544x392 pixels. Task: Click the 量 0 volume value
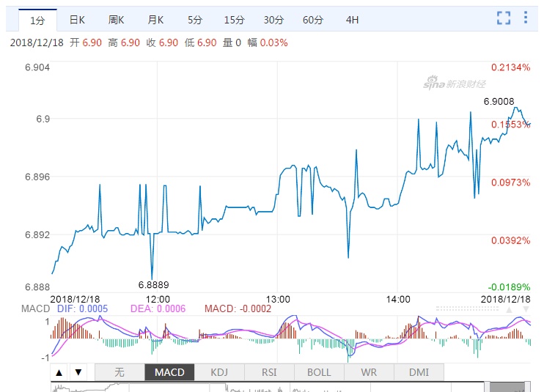232,42
